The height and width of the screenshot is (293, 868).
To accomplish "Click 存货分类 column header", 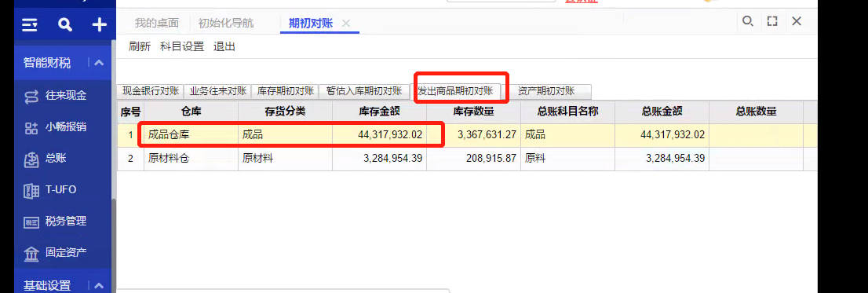I will click(285, 112).
